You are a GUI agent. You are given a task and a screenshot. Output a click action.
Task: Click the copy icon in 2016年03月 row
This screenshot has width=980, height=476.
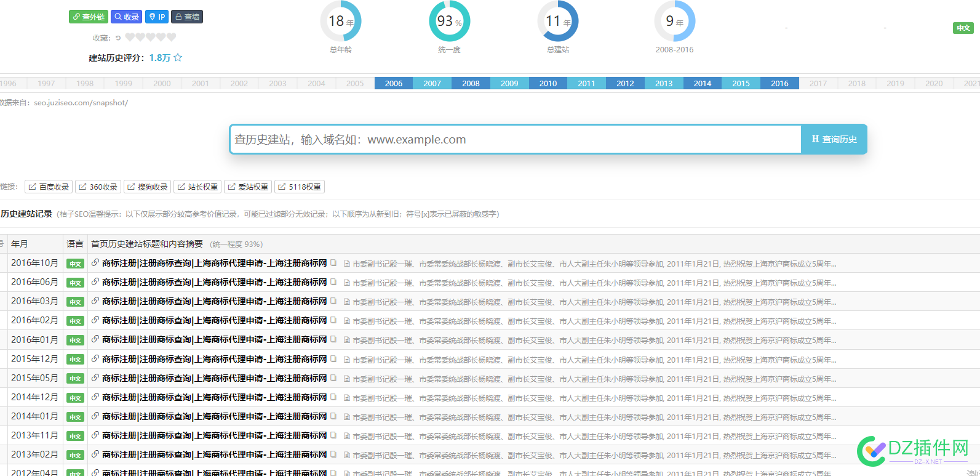pos(333,301)
